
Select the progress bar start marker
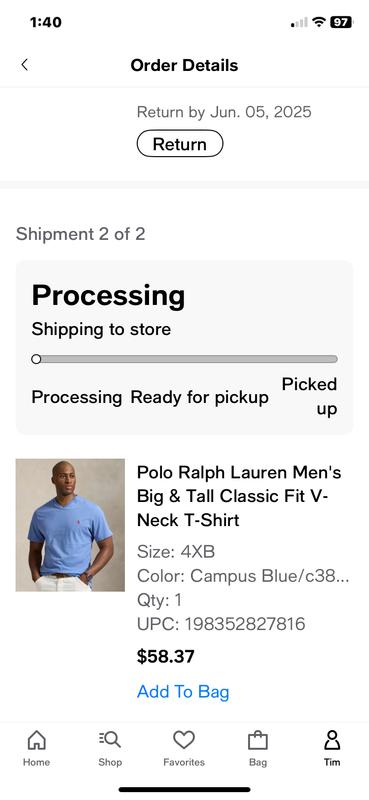point(36,359)
